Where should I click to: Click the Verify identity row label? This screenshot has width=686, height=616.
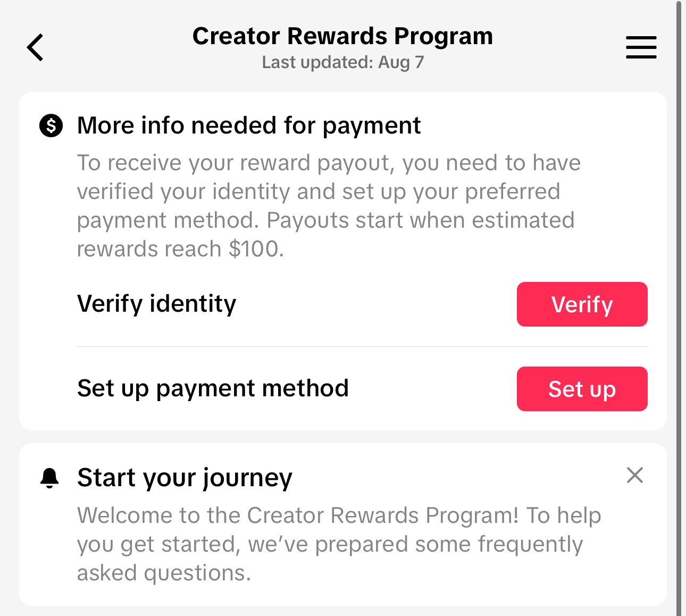[x=156, y=304]
